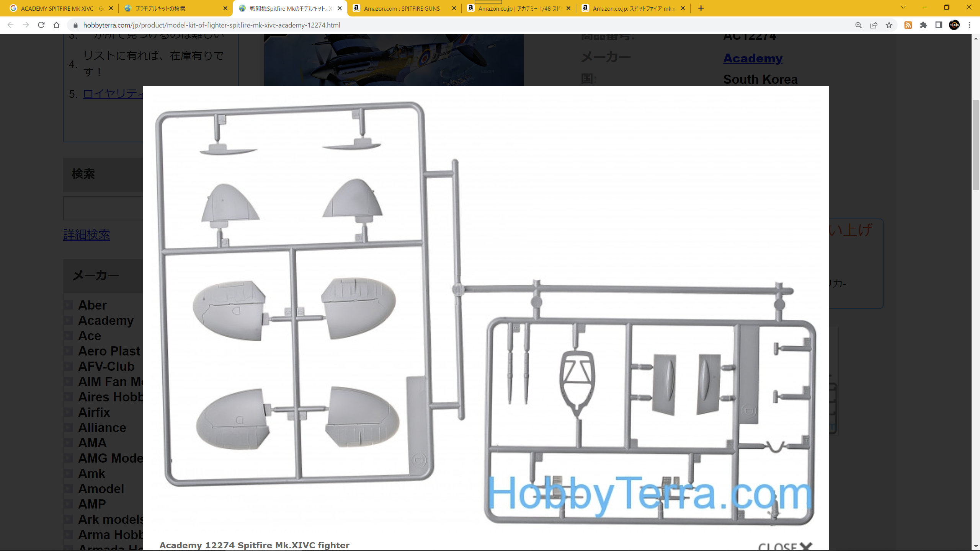This screenshot has height=551, width=980.
Task: Close the プラモデルキットの検索 tab
Action: coord(225,8)
